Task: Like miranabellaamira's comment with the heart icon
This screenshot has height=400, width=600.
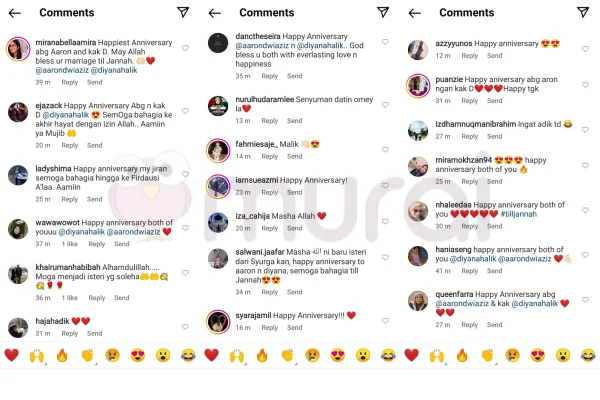Action: pos(185,48)
